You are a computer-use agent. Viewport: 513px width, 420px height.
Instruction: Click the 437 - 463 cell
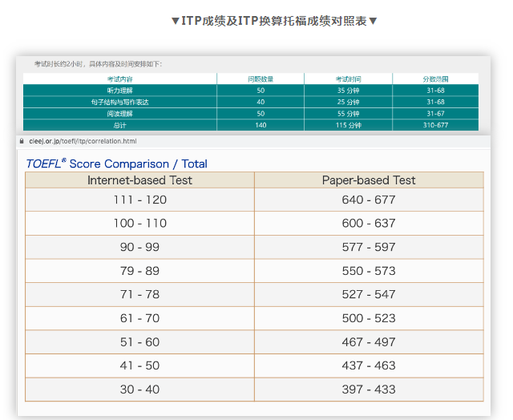point(369,365)
